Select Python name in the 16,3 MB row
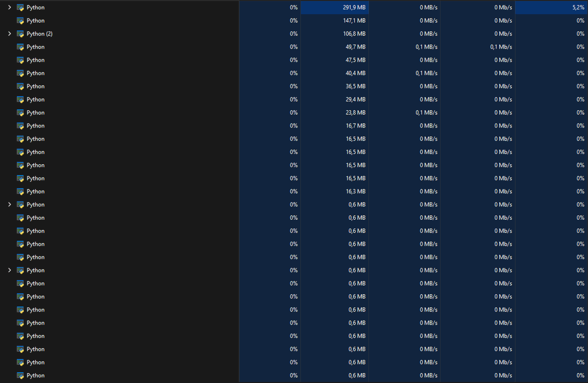 pos(36,192)
